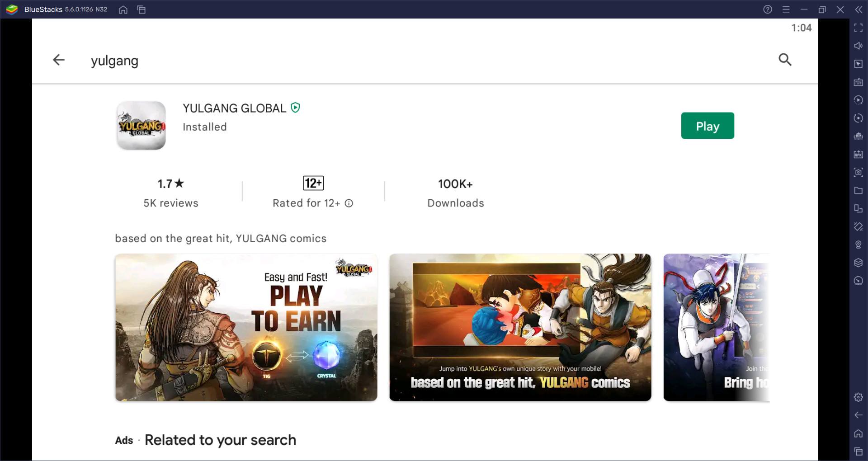Screen dimensions: 868x461
Task: Open the BlueStacks help question-mark icon
Action: click(x=768, y=9)
